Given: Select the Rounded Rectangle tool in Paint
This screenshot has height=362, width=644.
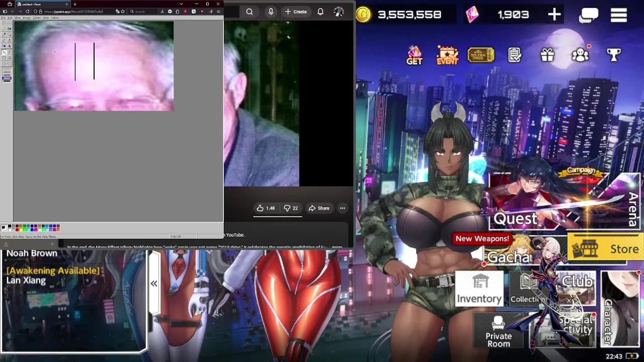Looking at the screenshot, I should tap(10, 64).
